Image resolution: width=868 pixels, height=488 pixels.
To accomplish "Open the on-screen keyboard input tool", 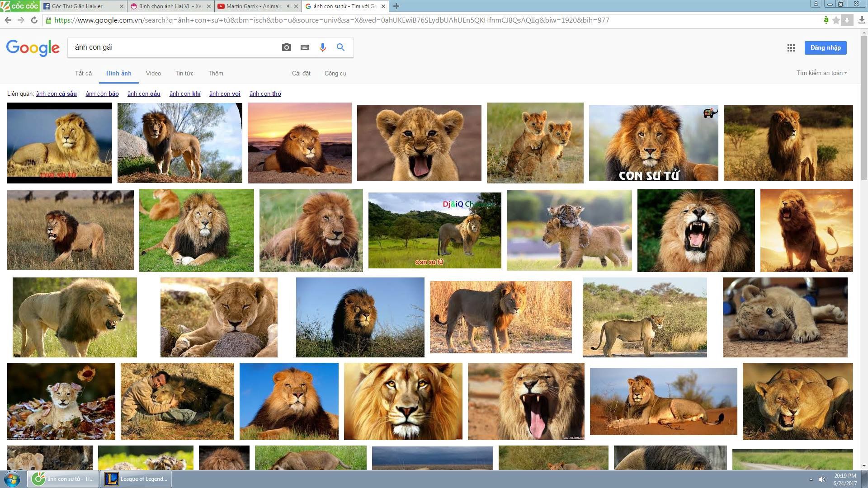I will [x=305, y=47].
